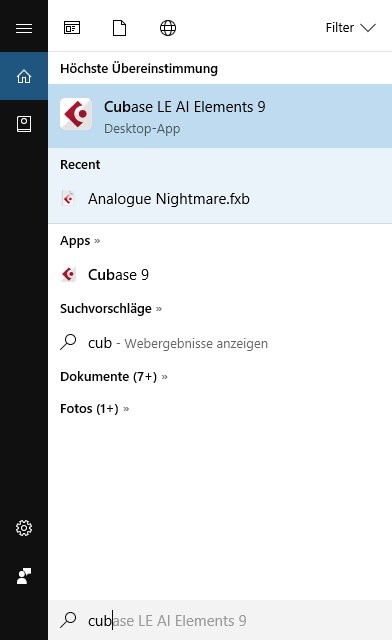Open the hamburger menu icon
The image size is (392, 640).
(24, 28)
